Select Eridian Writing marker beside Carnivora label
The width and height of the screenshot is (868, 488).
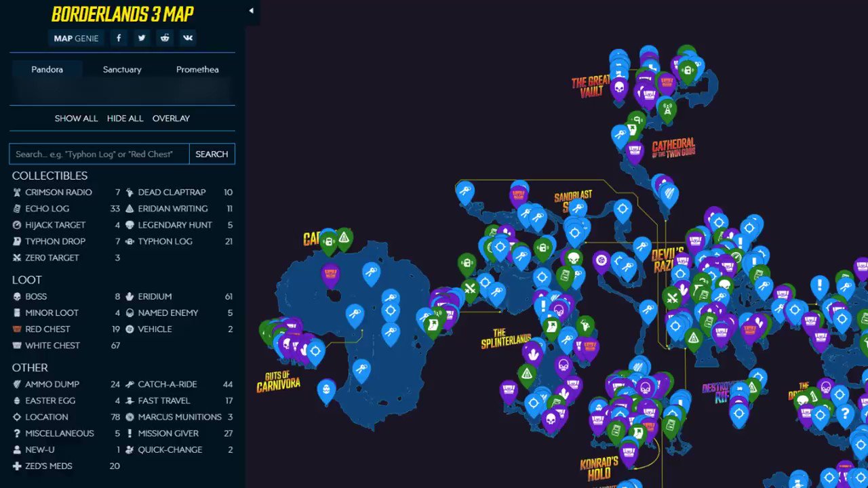(344, 239)
